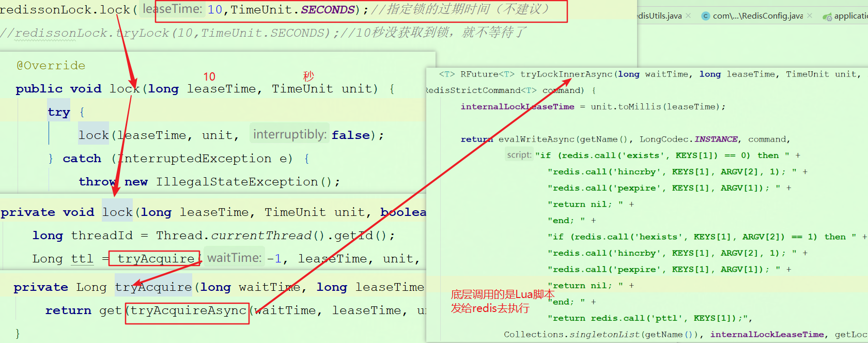This screenshot has height=343, width=868.
Task: Close the RedisConfig.java tab
Action: point(810,16)
